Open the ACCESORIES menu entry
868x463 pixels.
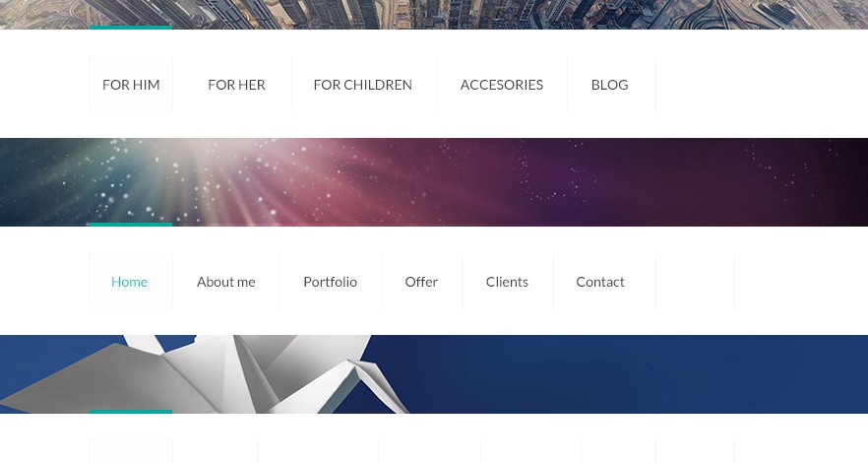click(x=502, y=85)
